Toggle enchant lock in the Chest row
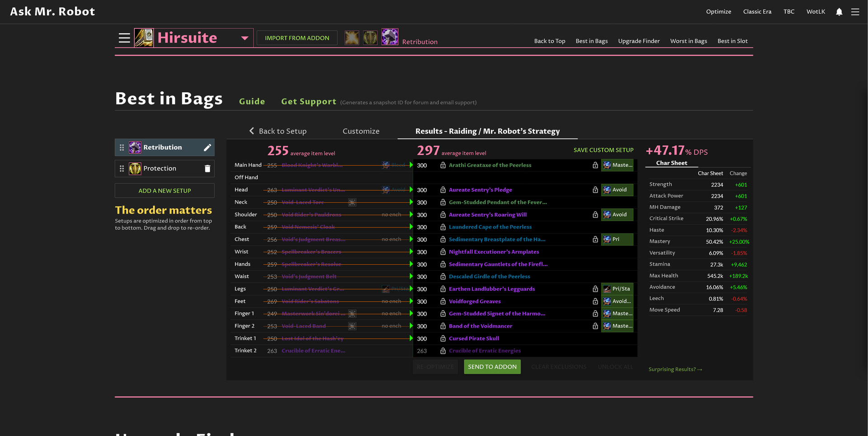The image size is (868, 436). [595, 240]
